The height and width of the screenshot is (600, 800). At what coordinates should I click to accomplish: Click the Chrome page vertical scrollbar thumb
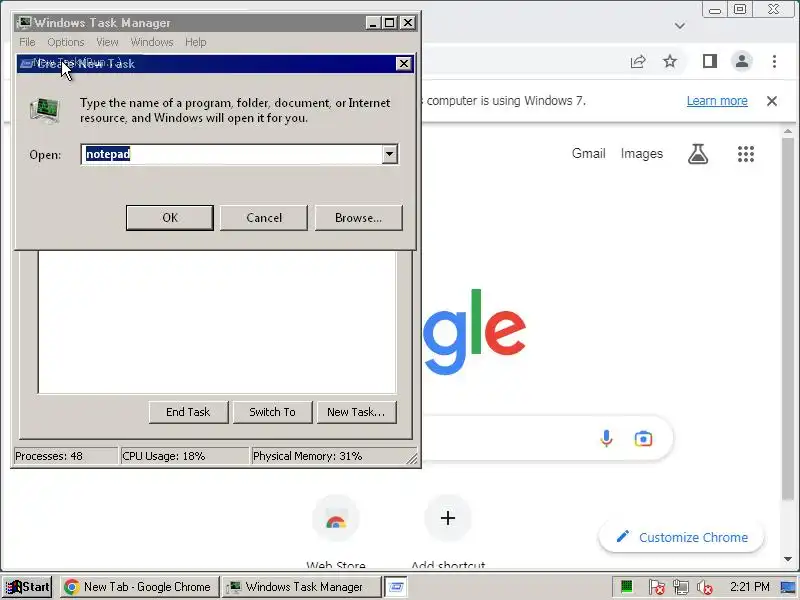[788, 318]
